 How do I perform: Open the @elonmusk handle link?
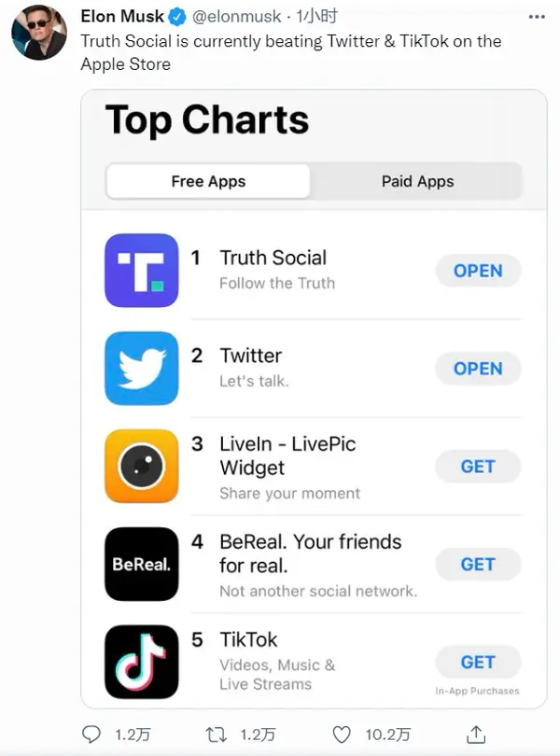click(237, 17)
